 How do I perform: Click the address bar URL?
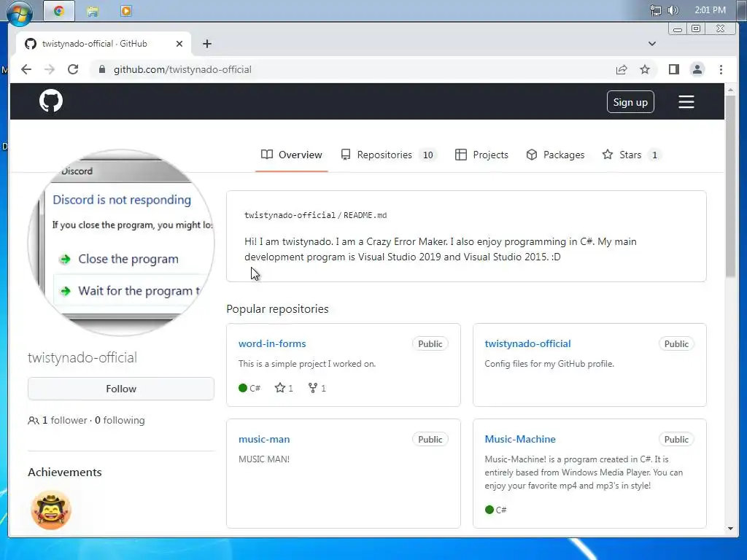pos(182,69)
